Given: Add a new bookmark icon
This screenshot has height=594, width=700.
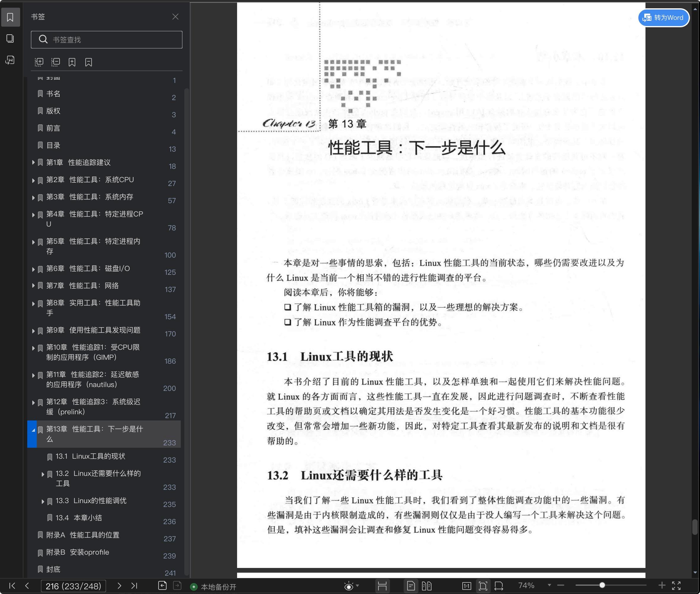Looking at the screenshot, I should 72,62.
